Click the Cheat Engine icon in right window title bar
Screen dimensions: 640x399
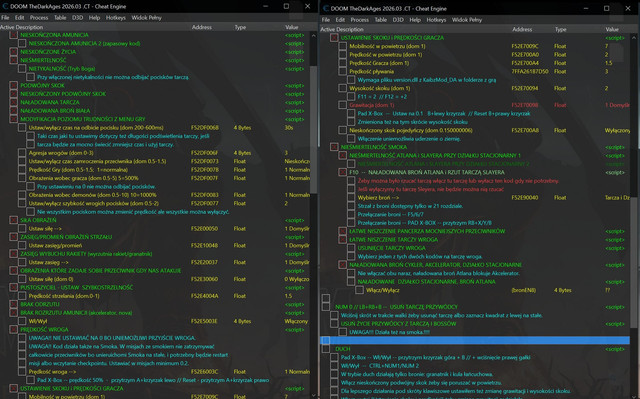326,9
